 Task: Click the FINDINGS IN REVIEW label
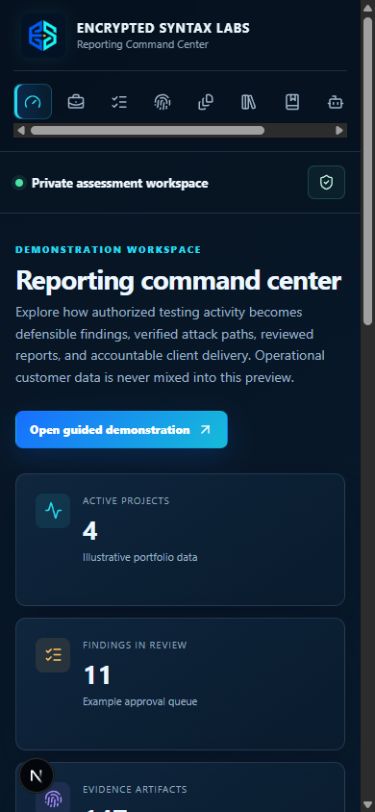click(135, 645)
